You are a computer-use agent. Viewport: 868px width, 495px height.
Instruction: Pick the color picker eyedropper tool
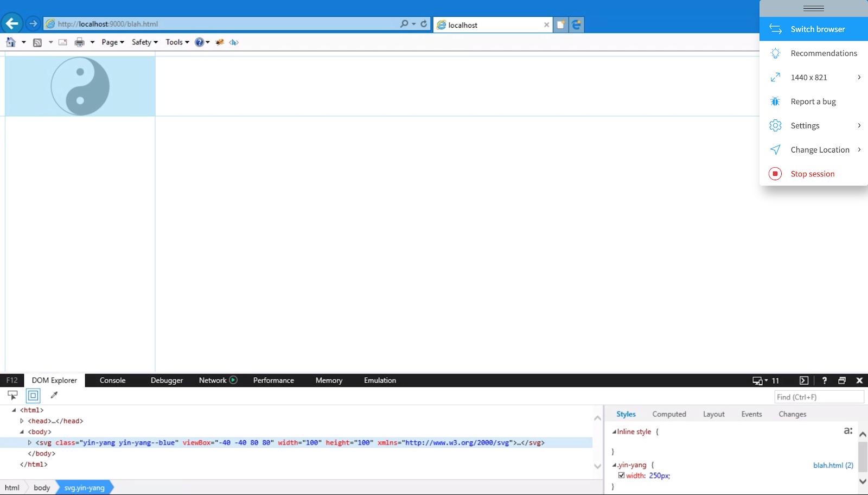coord(54,395)
